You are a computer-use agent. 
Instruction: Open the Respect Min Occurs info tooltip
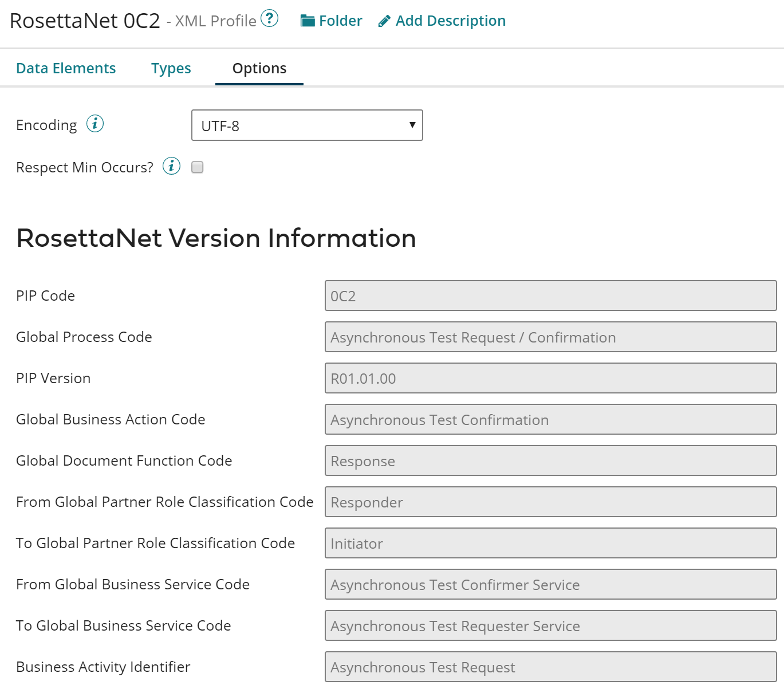[171, 166]
